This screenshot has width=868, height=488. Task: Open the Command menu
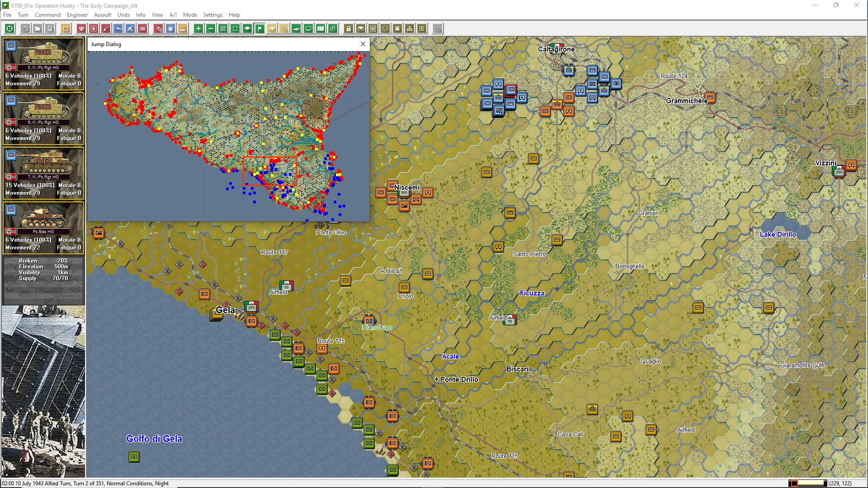tap(47, 14)
